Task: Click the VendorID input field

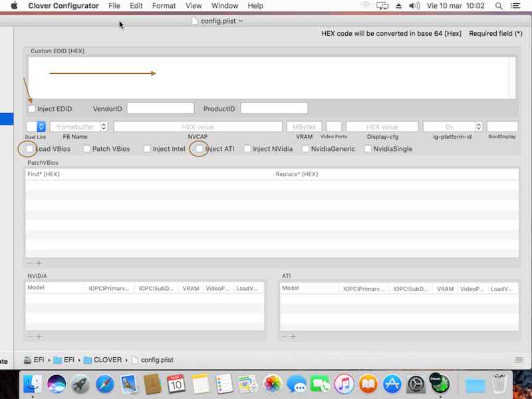Action: (160, 108)
